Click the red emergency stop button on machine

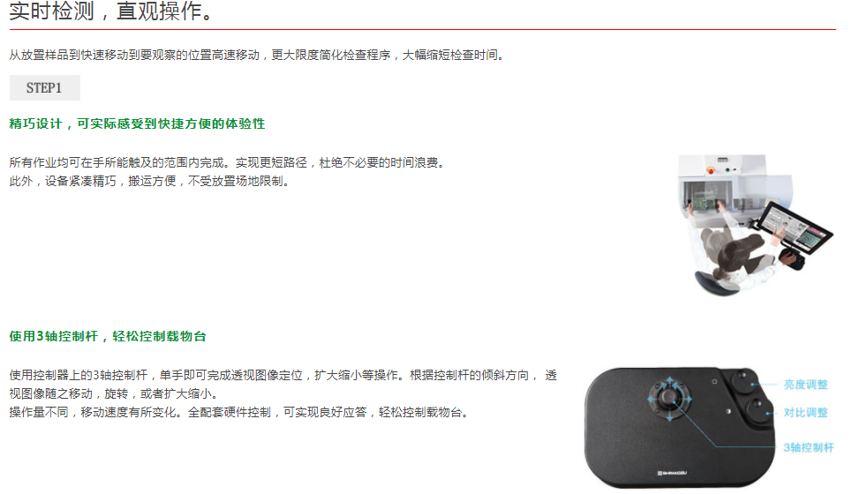point(710,170)
